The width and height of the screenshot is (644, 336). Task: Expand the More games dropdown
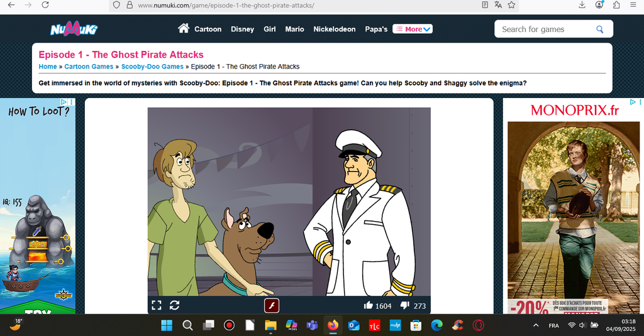(413, 29)
